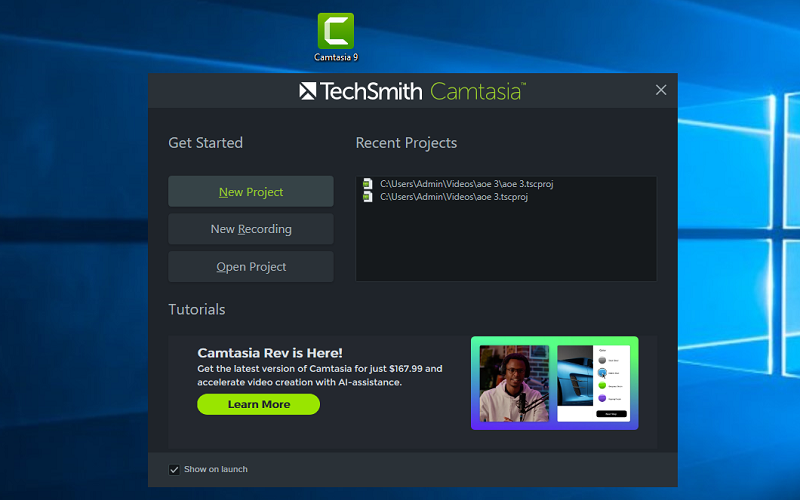The height and width of the screenshot is (500, 800).
Task: Open recent project Videos\aoe 3.tscproj
Action: [x=454, y=197]
